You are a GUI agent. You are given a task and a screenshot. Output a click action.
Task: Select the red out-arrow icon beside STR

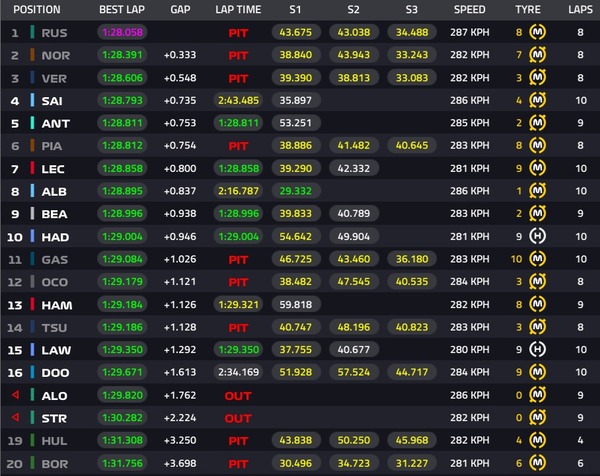pos(15,417)
